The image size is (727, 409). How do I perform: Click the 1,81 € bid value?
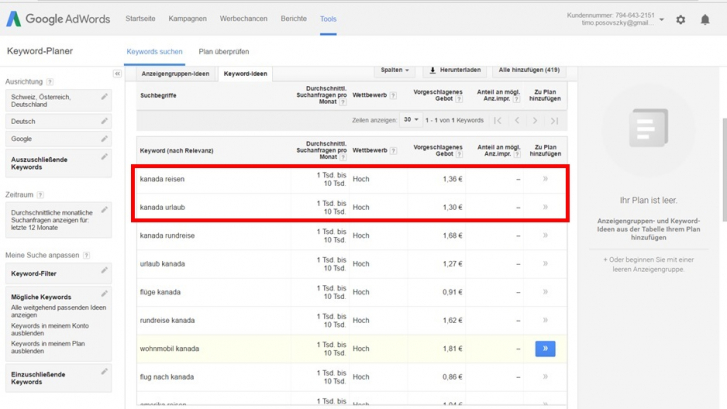pyautogui.click(x=452, y=349)
